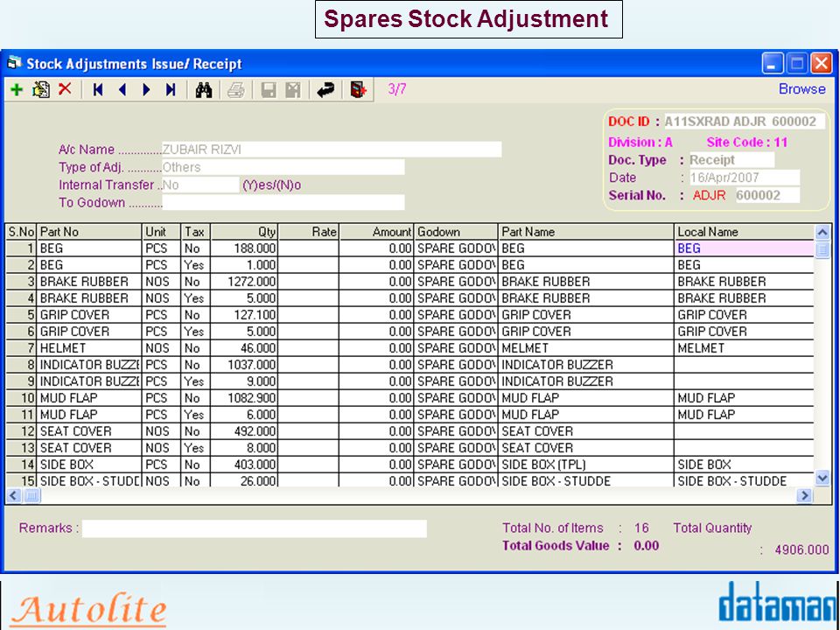Click the Tax Yes cell in row 9
Viewport: 840px width, 630px height.
(x=195, y=381)
